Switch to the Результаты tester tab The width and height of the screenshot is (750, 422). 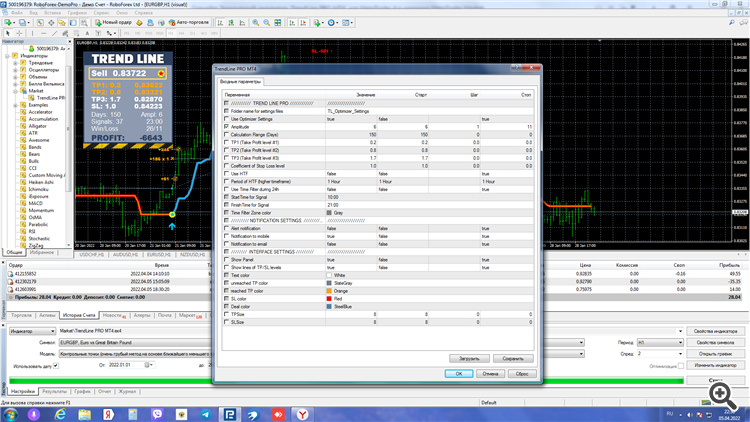(55, 391)
